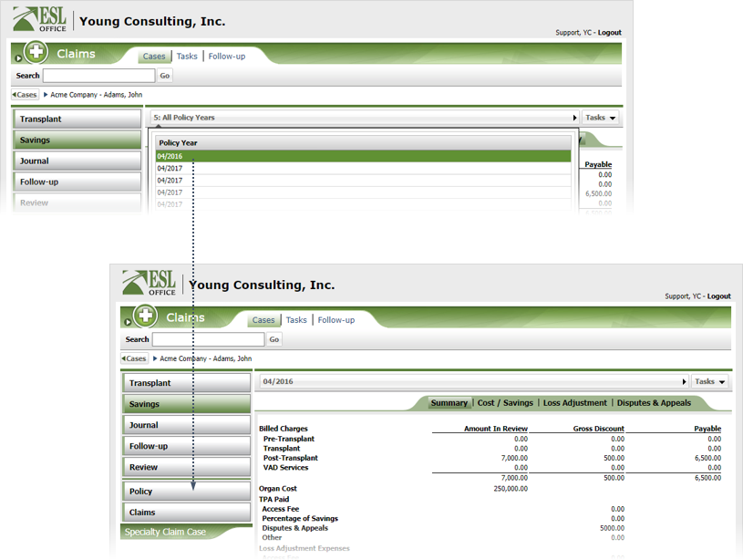Screen dimensions: 743x560
Task: Click the green plus Claims icon in upper window
Action: (x=36, y=53)
